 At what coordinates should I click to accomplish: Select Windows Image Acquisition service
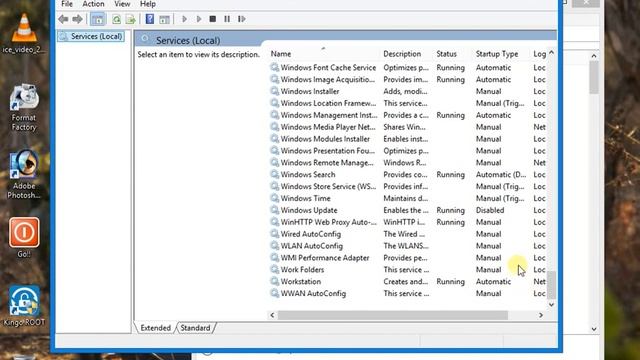tap(407, 79)
